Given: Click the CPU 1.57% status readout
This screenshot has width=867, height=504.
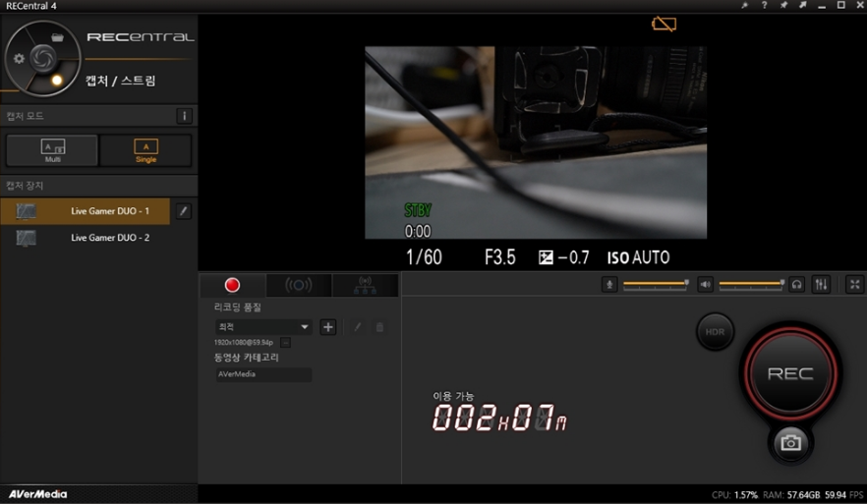Looking at the screenshot, I should 734,494.
